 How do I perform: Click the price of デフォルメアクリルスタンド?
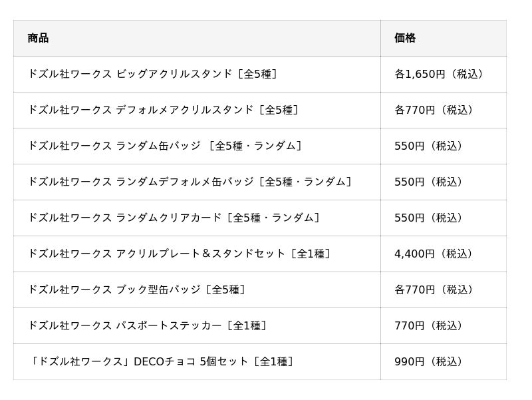434,110
